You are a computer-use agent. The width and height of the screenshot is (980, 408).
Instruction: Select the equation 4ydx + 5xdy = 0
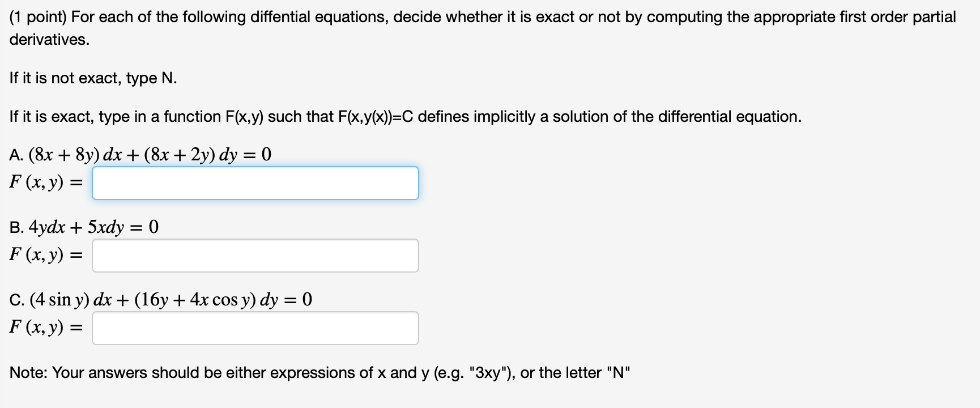pos(84,226)
